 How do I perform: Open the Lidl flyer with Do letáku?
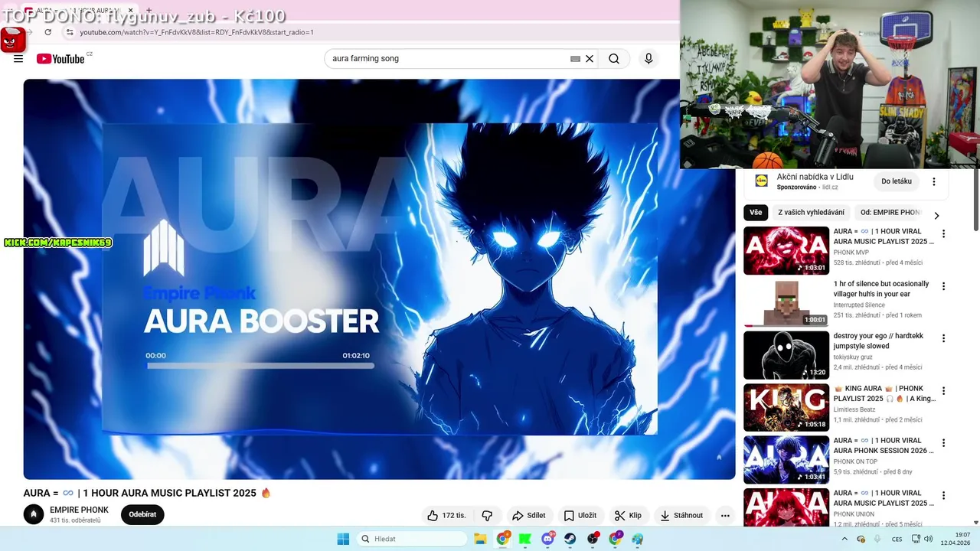pos(897,181)
